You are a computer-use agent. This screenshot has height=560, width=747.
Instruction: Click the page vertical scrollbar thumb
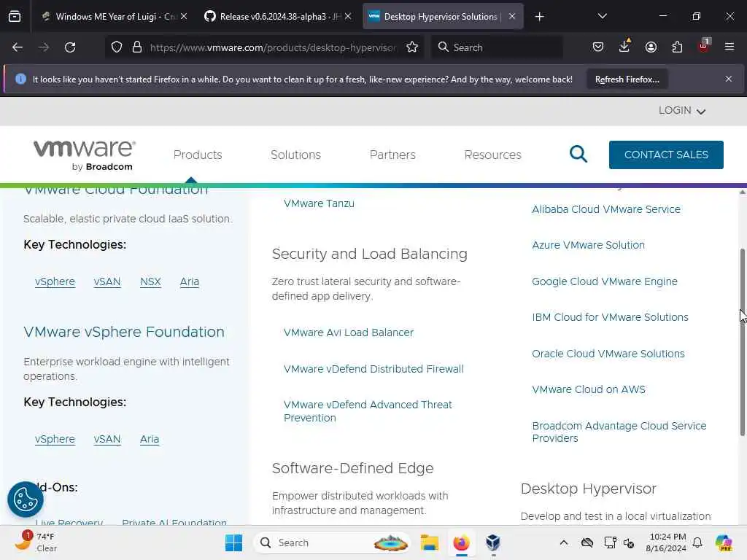(x=742, y=342)
